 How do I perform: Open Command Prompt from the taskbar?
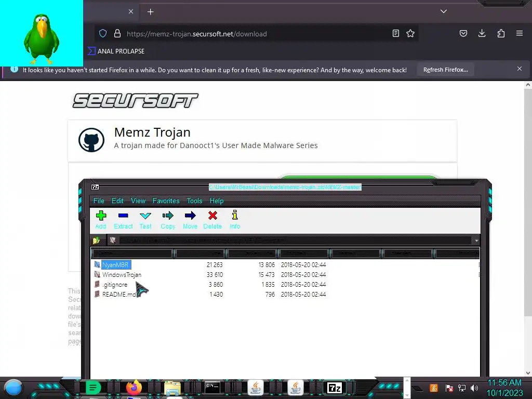click(212, 388)
